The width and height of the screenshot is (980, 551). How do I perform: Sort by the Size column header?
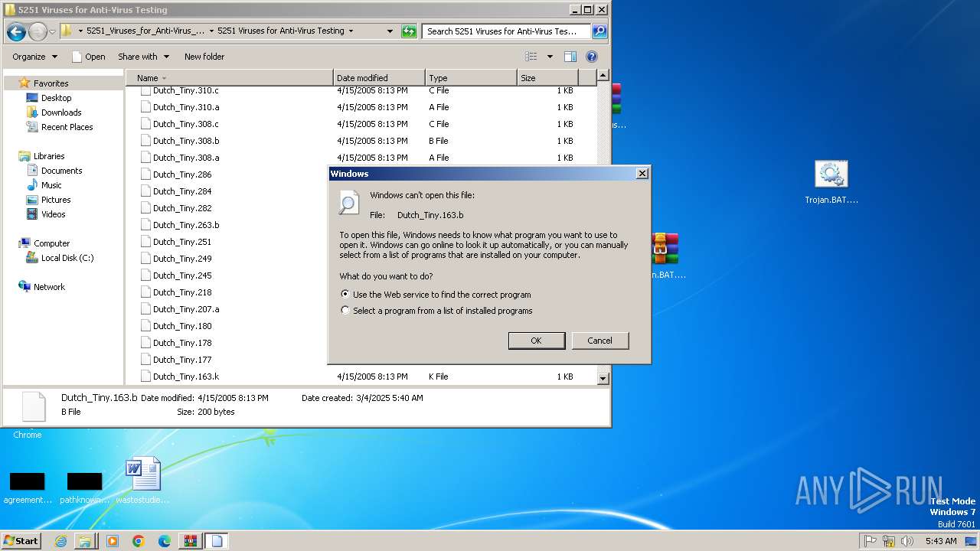pos(547,78)
